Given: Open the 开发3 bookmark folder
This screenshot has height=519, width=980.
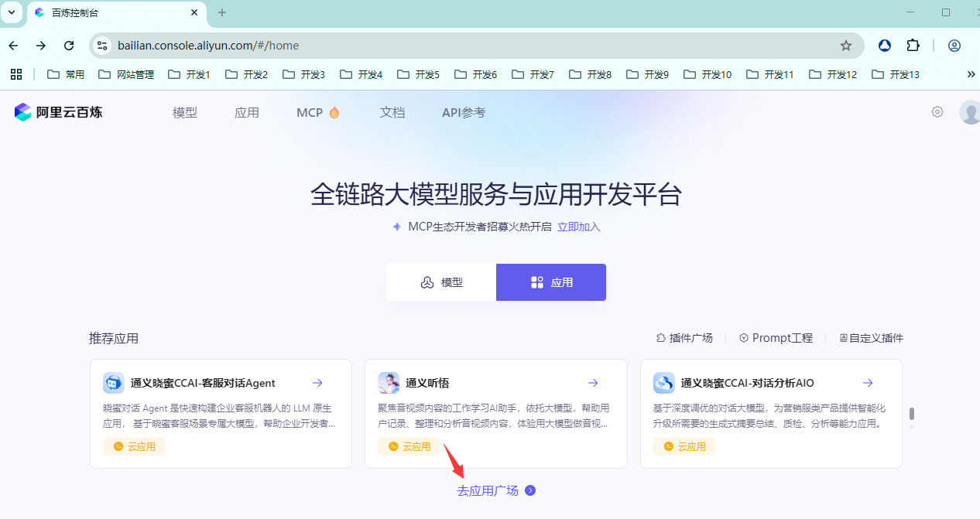Looking at the screenshot, I should 303,74.
